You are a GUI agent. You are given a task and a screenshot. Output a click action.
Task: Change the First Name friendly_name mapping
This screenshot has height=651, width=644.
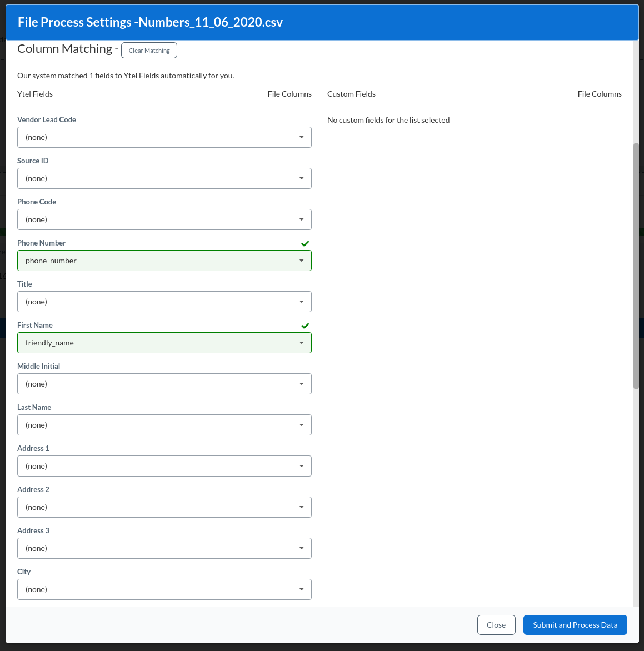(x=164, y=343)
